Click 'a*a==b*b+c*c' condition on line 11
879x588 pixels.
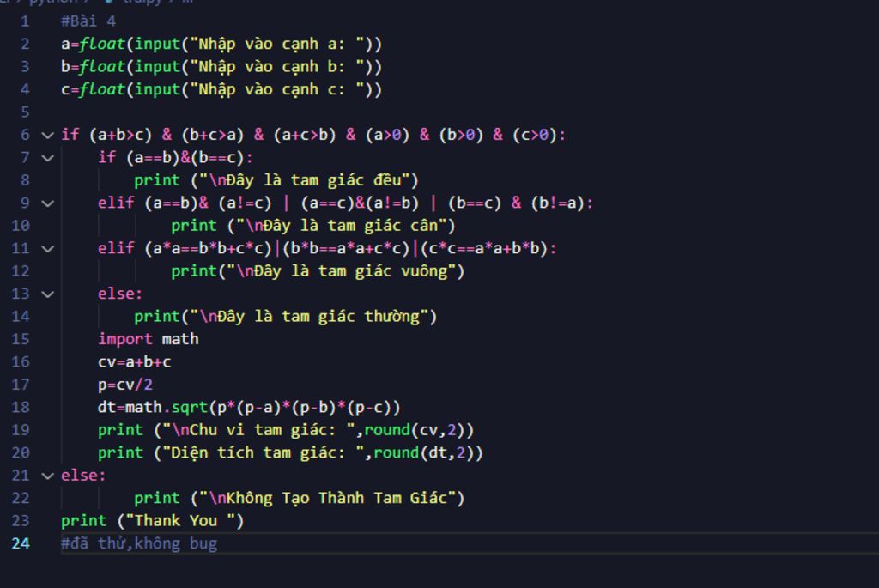click(x=208, y=248)
